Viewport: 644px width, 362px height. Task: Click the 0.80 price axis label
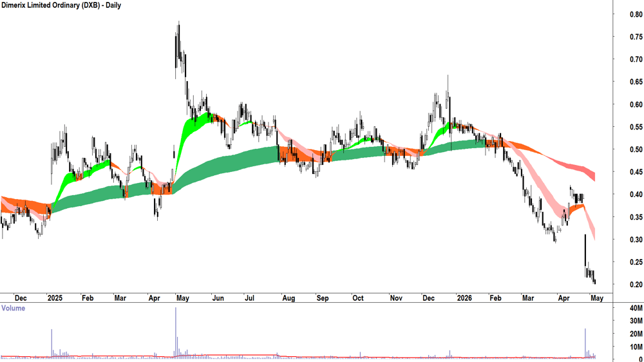click(x=636, y=14)
